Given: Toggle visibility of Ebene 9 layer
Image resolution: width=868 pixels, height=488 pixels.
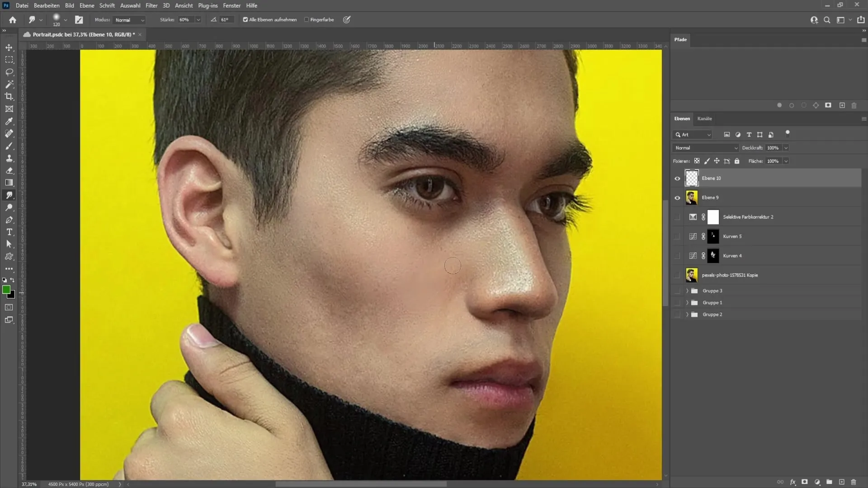Looking at the screenshot, I should pos(677,197).
